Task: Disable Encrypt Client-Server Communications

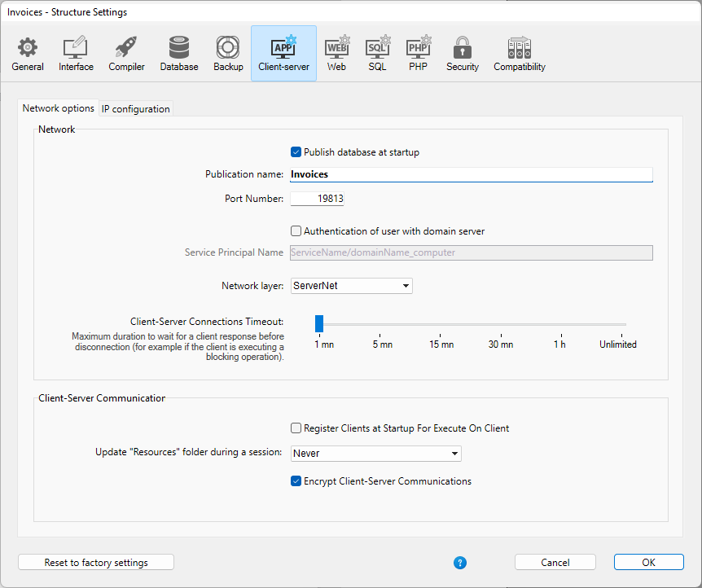Action: coord(296,481)
